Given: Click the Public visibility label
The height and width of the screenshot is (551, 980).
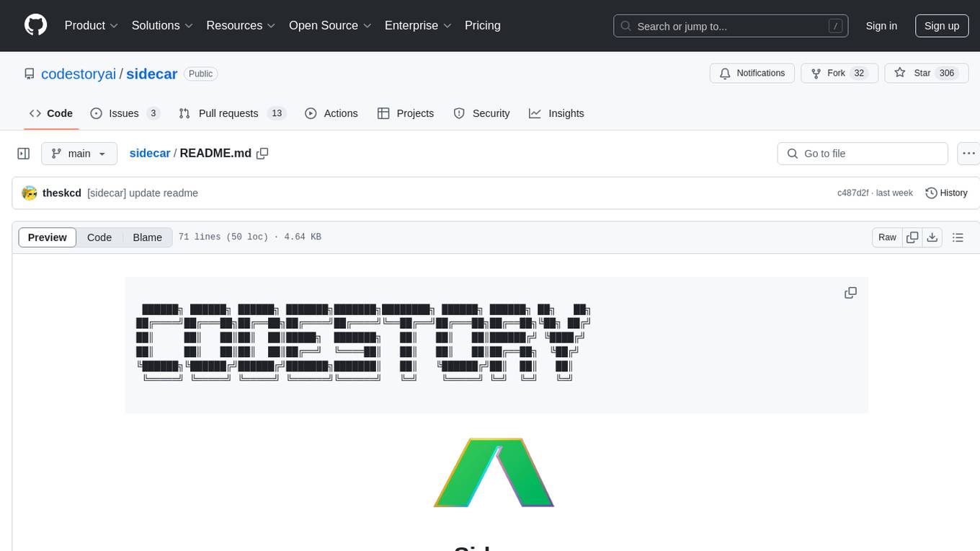Looking at the screenshot, I should (200, 74).
